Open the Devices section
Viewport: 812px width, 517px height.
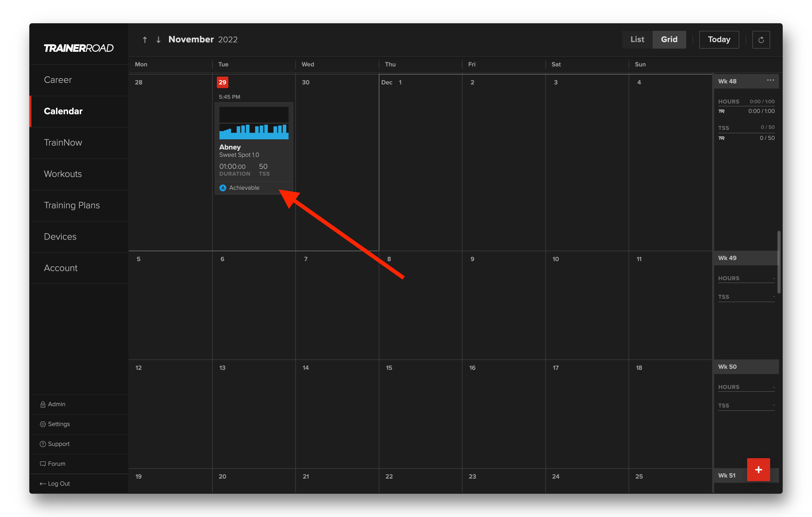click(79, 237)
